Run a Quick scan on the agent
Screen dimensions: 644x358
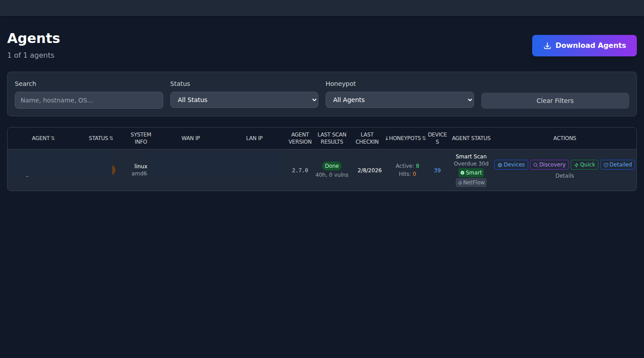point(584,165)
